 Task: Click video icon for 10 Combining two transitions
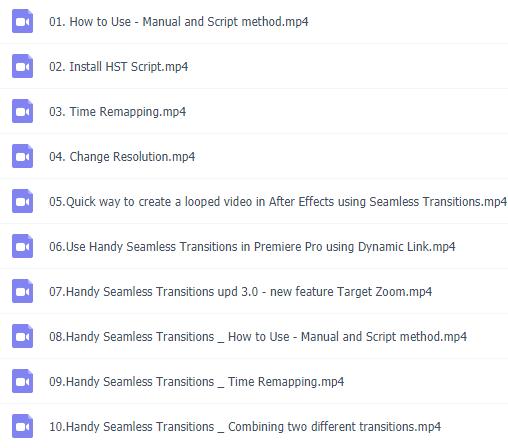[22, 426]
